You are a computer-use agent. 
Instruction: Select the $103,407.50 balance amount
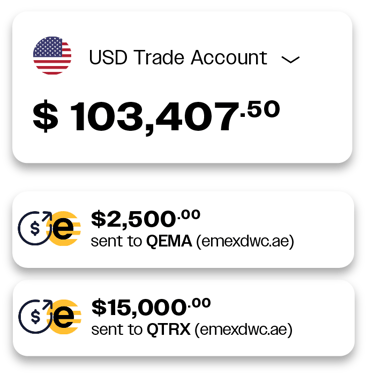tap(156, 117)
